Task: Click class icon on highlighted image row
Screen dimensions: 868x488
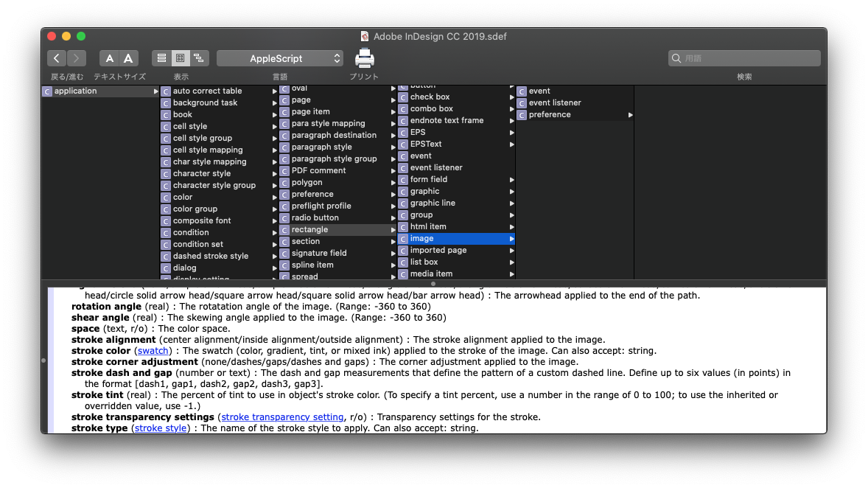Action: [x=403, y=239]
